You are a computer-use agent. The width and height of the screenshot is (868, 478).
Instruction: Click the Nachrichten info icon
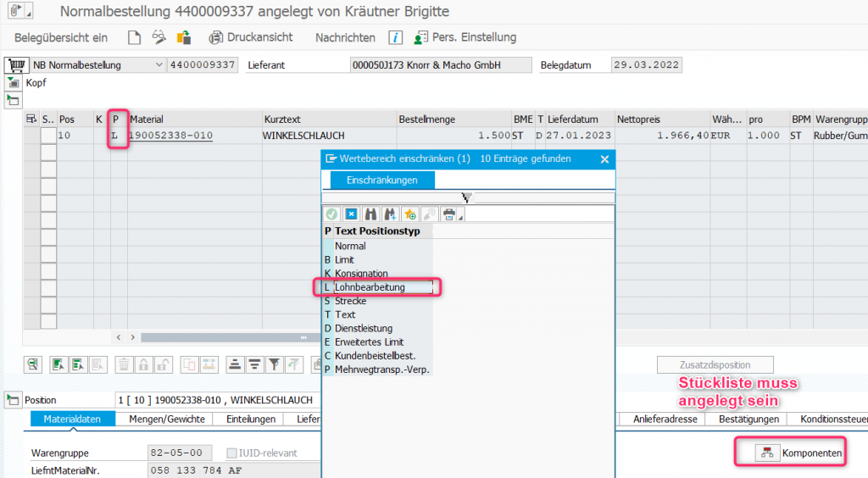pyautogui.click(x=394, y=37)
